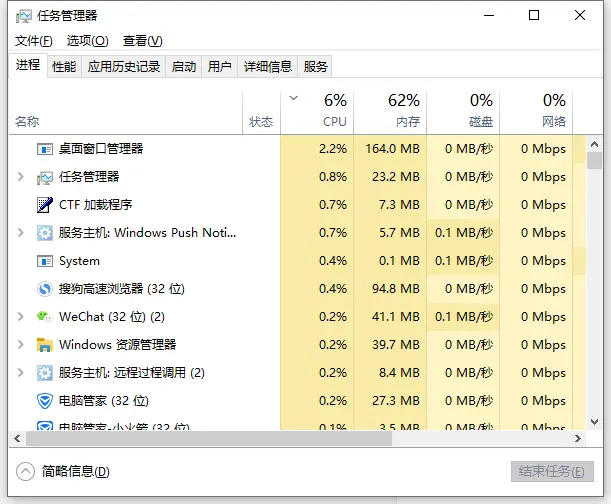Screen dimensions: 611x504
Task: Select the 电脑管家 (32 位) row text
Action: 104,401
